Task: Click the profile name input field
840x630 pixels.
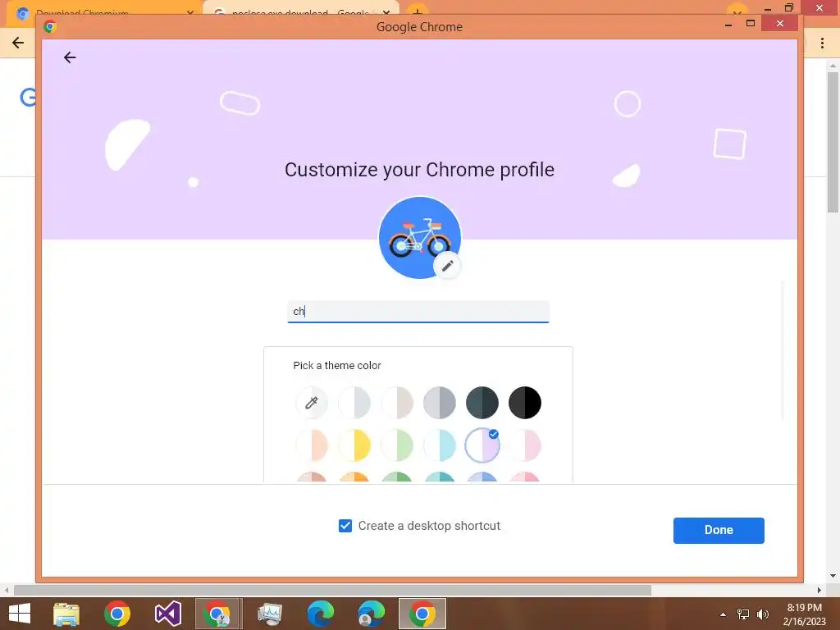Action: pos(418,311)
